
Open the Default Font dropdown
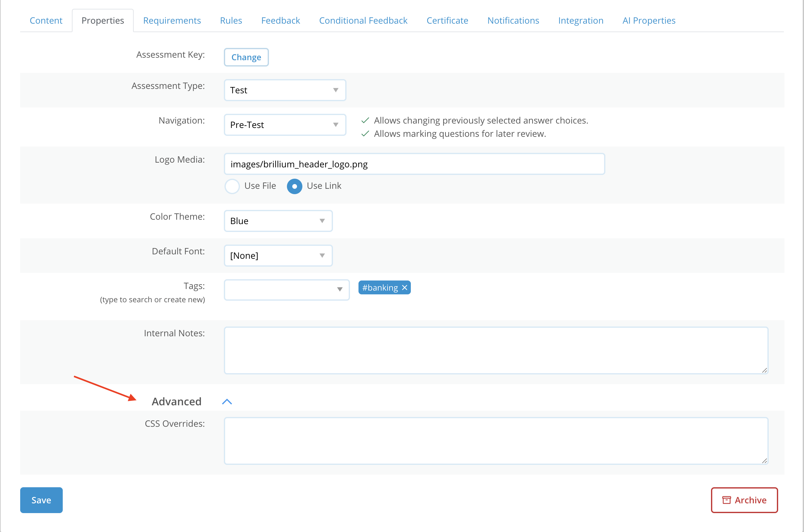[278, 256]
